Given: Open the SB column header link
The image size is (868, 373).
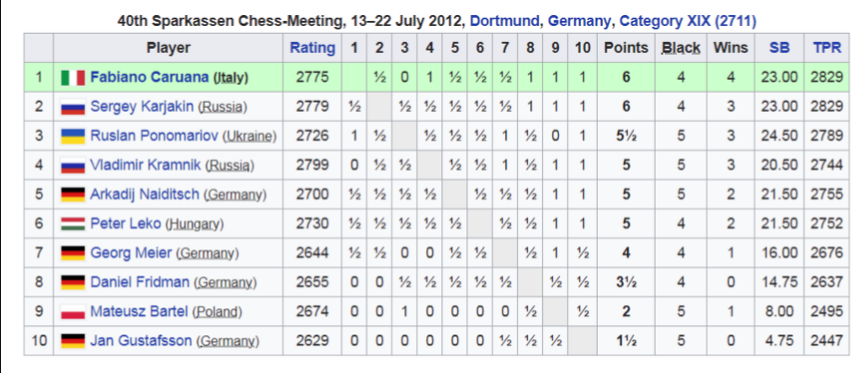Looking at the screenshot, I should pos(780,48).
